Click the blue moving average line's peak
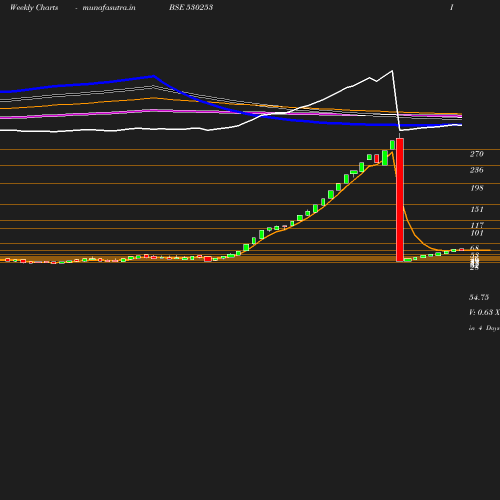 (x=154, y=76)
